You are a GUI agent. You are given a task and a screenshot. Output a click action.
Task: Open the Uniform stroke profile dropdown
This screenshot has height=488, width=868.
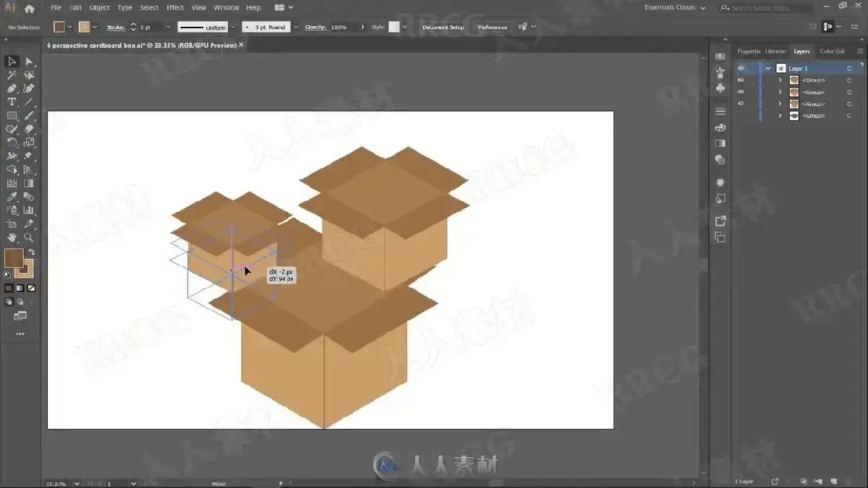click(x=233, y=27)
